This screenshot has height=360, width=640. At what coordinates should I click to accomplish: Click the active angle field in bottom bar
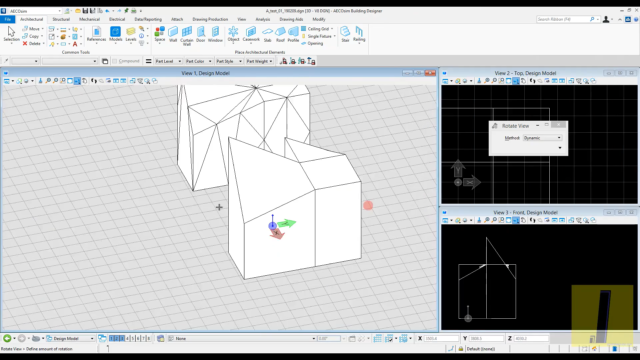coord(329,338)
